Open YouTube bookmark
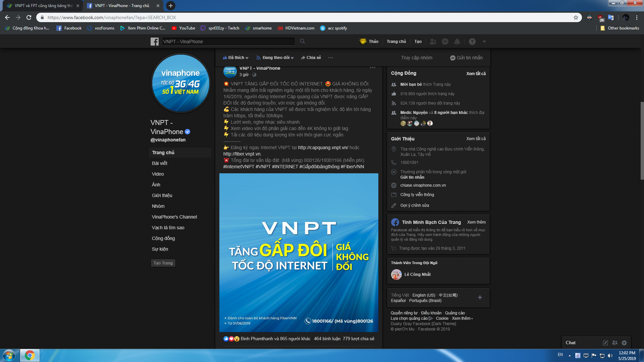 (183, 28)
